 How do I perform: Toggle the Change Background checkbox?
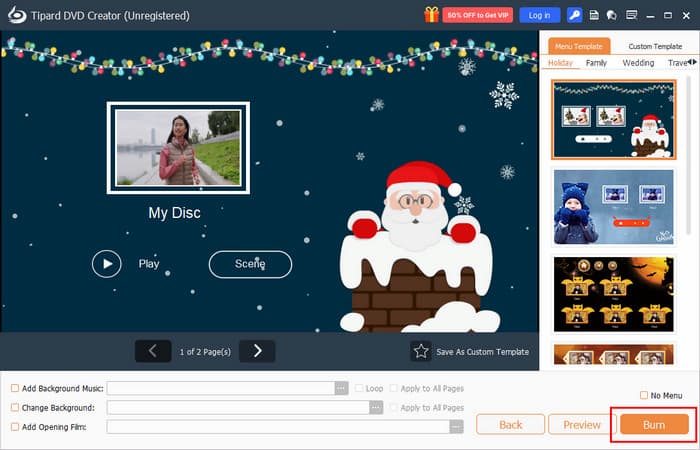click(x=15, y=408)
